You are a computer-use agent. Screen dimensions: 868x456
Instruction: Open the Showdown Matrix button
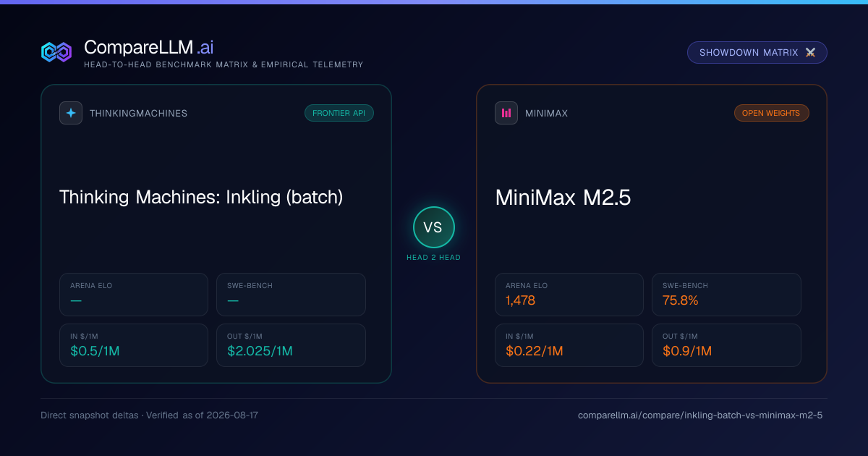click(757, 53)
